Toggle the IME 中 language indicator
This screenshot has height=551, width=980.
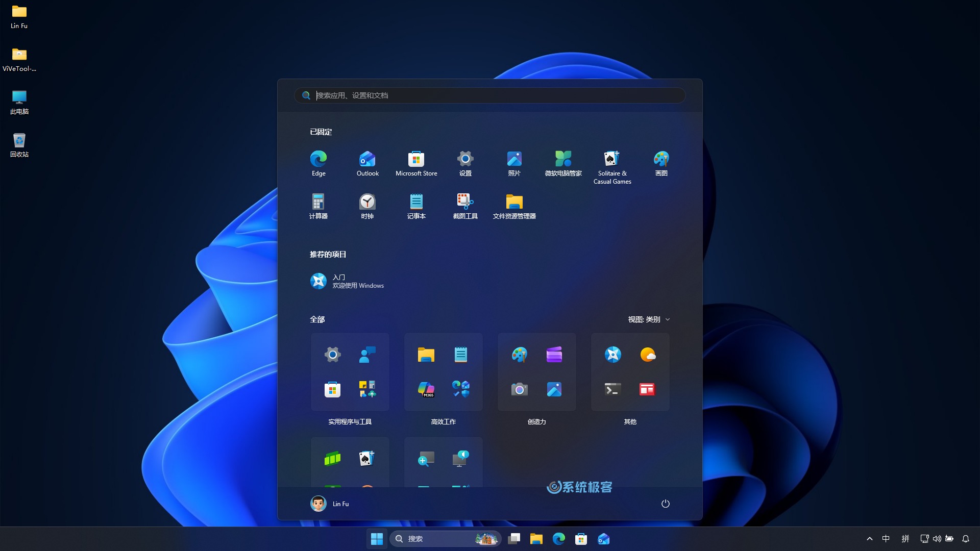(x=887, y=538)
